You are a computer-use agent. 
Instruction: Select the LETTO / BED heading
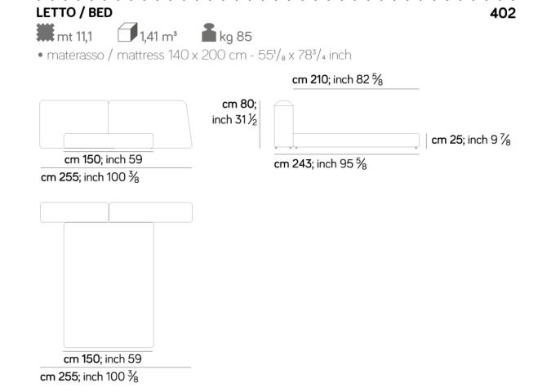coord(75,14)
